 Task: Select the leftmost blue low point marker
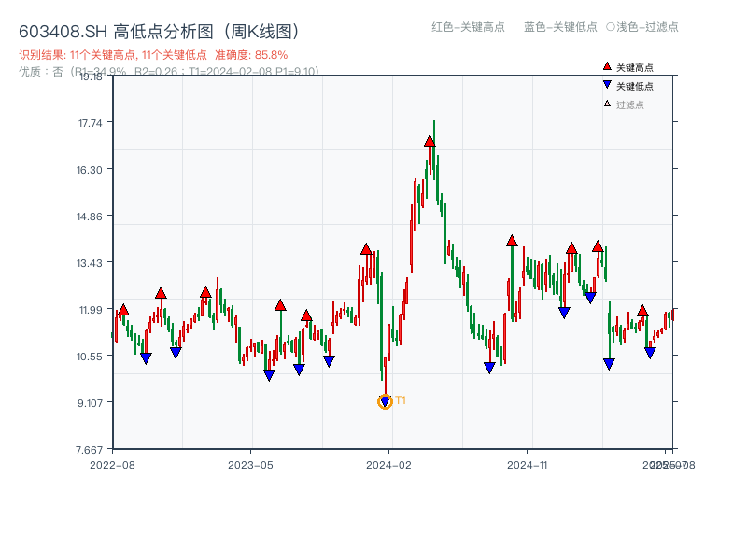146,358
